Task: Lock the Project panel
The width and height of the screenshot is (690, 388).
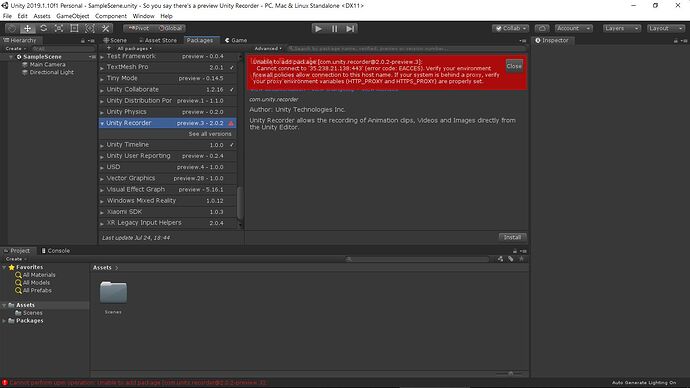Action: pyautogui.click(x=514, y=251)
